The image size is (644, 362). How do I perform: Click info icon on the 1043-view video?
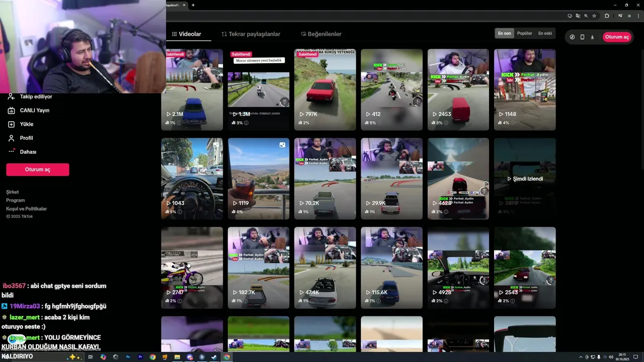pyautogui.click(x=180, y=212)
